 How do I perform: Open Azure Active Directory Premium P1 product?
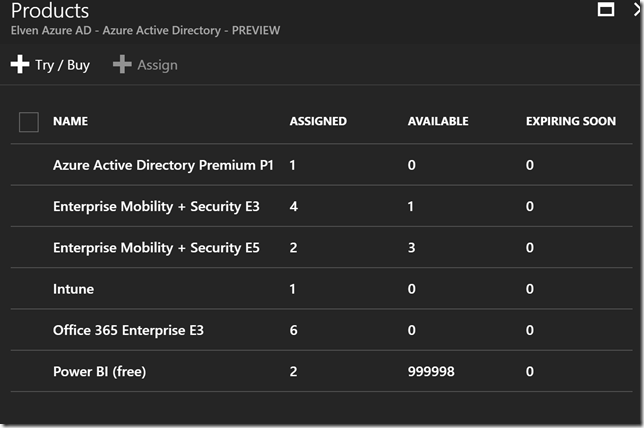163,165
